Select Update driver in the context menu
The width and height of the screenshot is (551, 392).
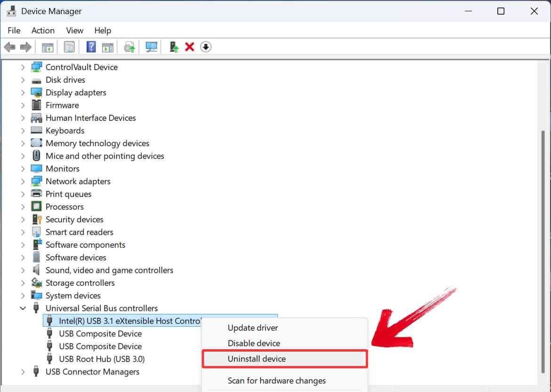pos(253,328)
